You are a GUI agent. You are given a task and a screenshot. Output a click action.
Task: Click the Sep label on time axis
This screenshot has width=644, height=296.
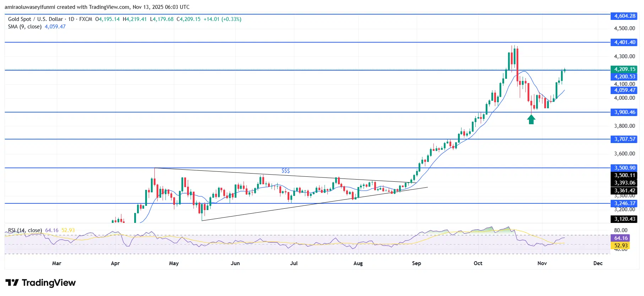(x=416, y=263)
